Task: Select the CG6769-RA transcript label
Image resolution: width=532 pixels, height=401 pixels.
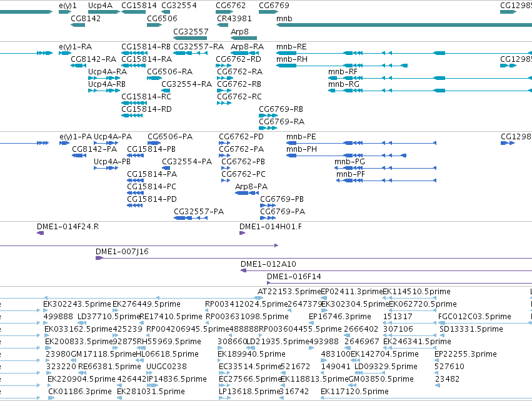Action: 281,122
